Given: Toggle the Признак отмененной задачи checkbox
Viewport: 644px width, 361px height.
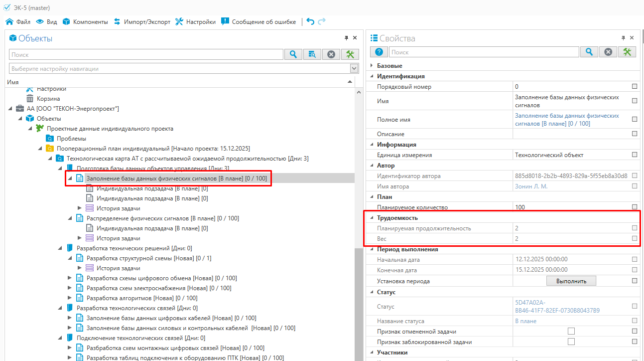Looking at the screenshot, I should click(571, 332).
